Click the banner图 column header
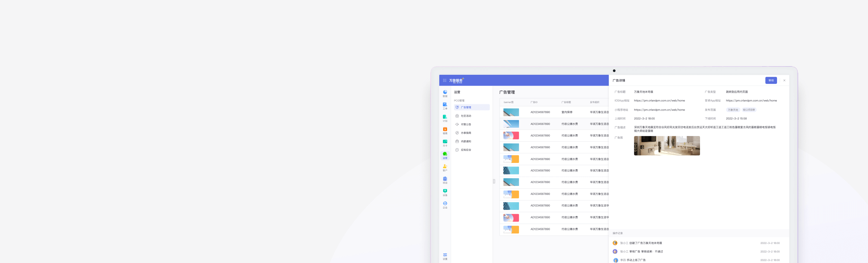868x263 pixels. pos(509,102)
